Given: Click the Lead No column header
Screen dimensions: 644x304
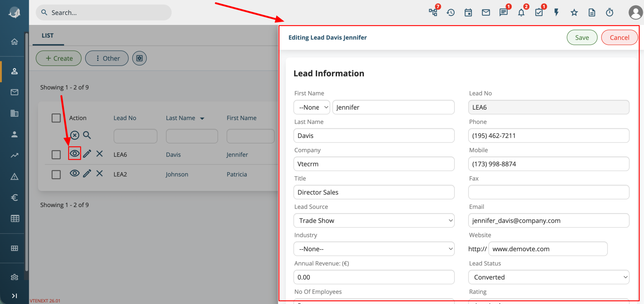Looking at the screenshot, I should coord(125,118).
